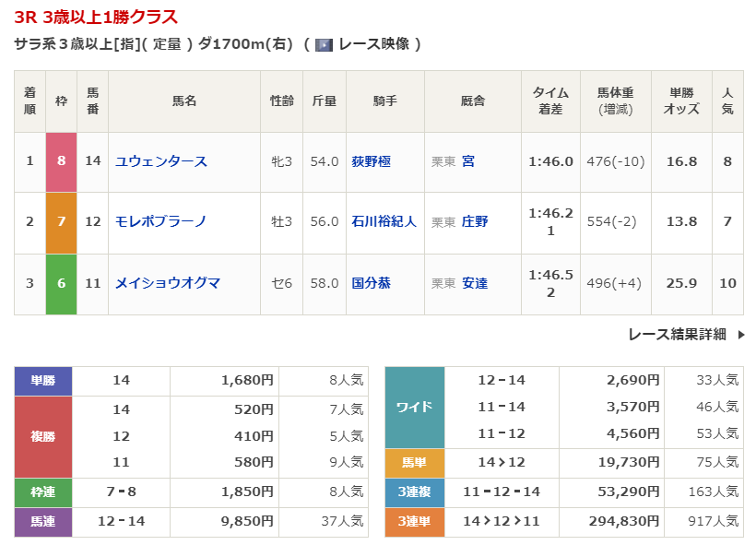The image size is (756, 545).
Task: View jockey 石川裕紀人 page
Action: 384,221
